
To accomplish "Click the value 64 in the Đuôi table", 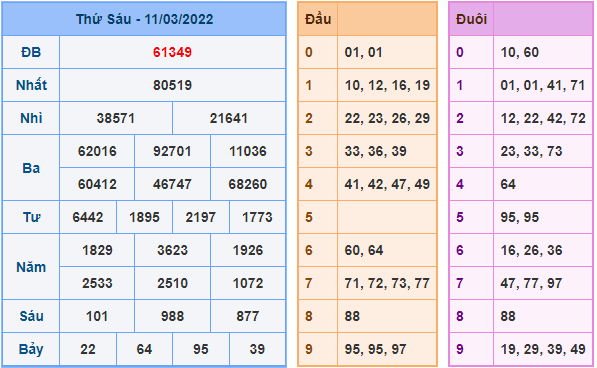I will tap(508, 185).
